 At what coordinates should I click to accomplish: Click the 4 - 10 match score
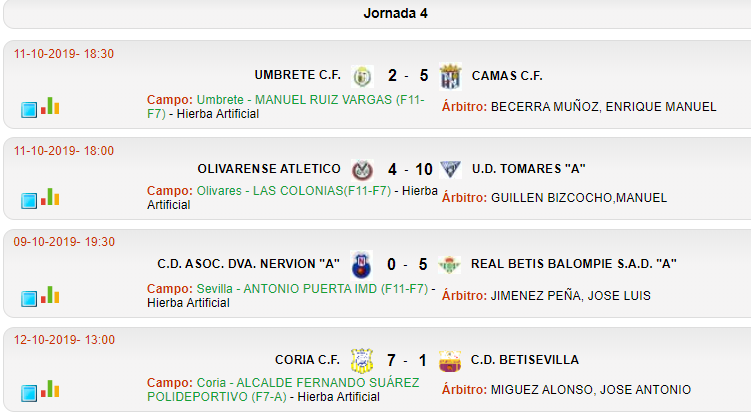[x=410, y=170]
